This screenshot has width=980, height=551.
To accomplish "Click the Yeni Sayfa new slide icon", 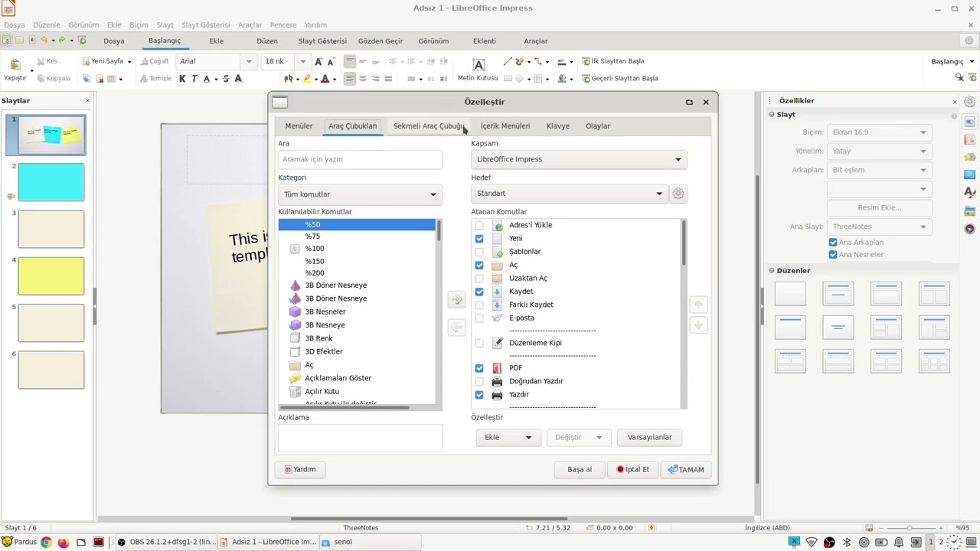I will [x=87, y=61].
